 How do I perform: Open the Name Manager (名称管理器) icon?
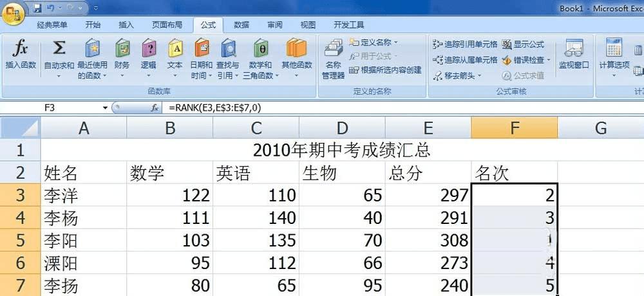pos(334,48)
